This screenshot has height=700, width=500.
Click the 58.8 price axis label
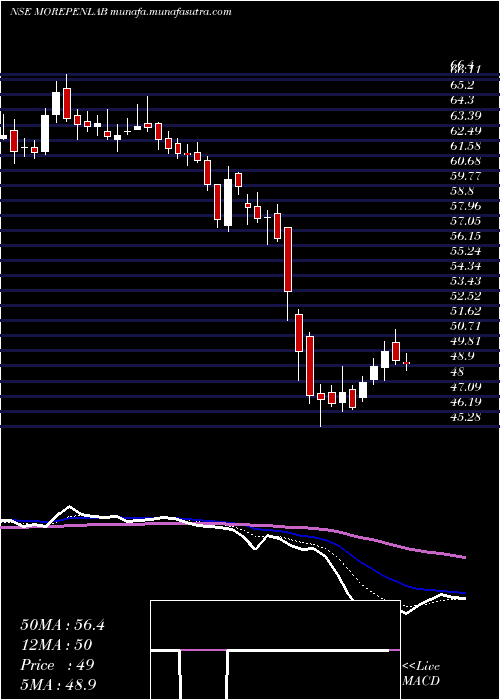462,191
